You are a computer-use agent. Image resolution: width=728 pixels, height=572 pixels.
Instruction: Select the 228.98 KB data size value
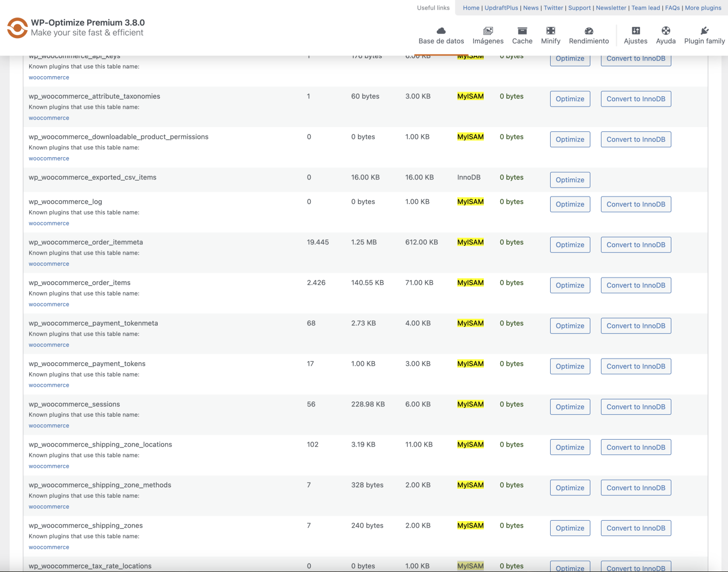coord(368,404)
